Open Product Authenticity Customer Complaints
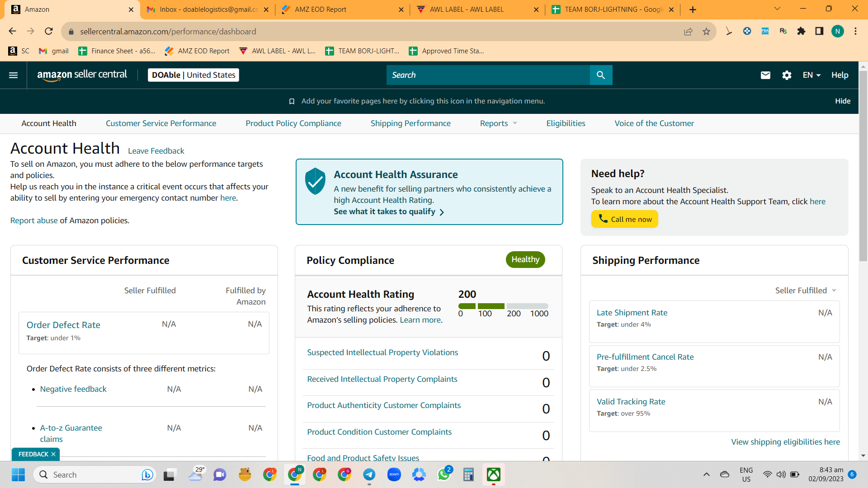This screenshot has height=488, width=868. (384, 405)
